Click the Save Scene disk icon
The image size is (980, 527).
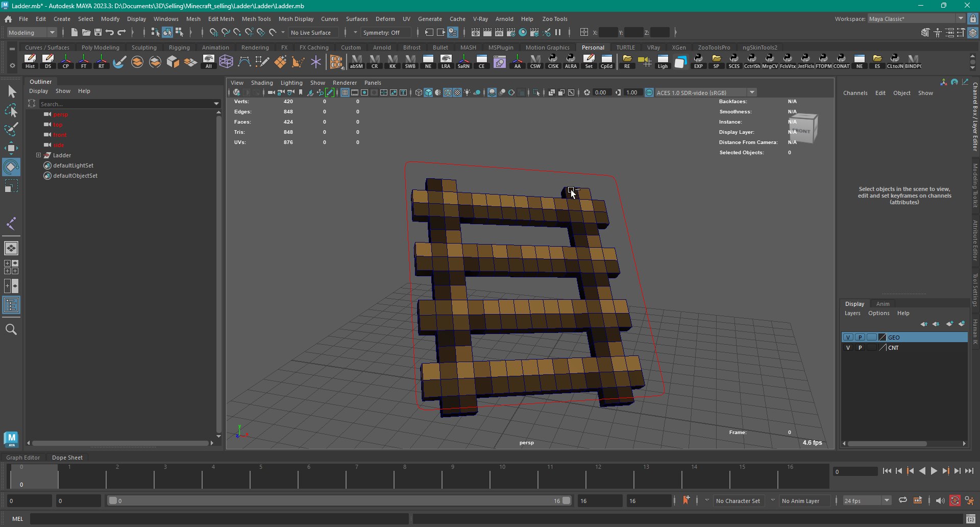[x=98, y=32]
